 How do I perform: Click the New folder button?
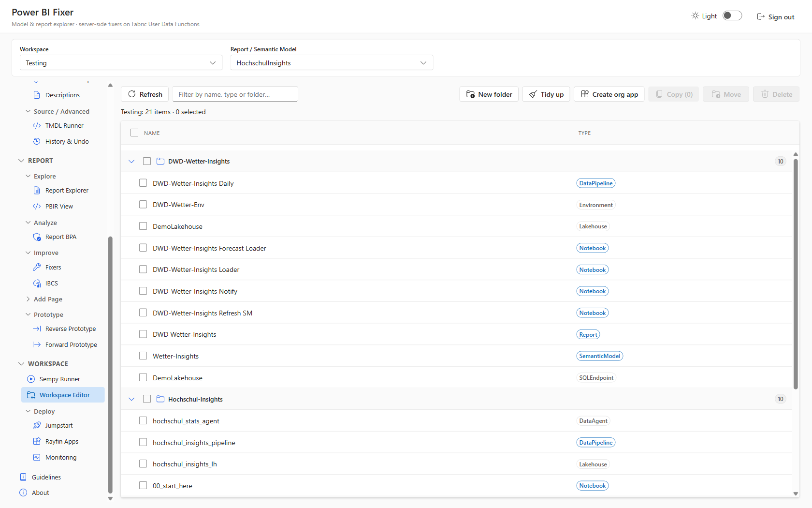click(x=489, y=94)
